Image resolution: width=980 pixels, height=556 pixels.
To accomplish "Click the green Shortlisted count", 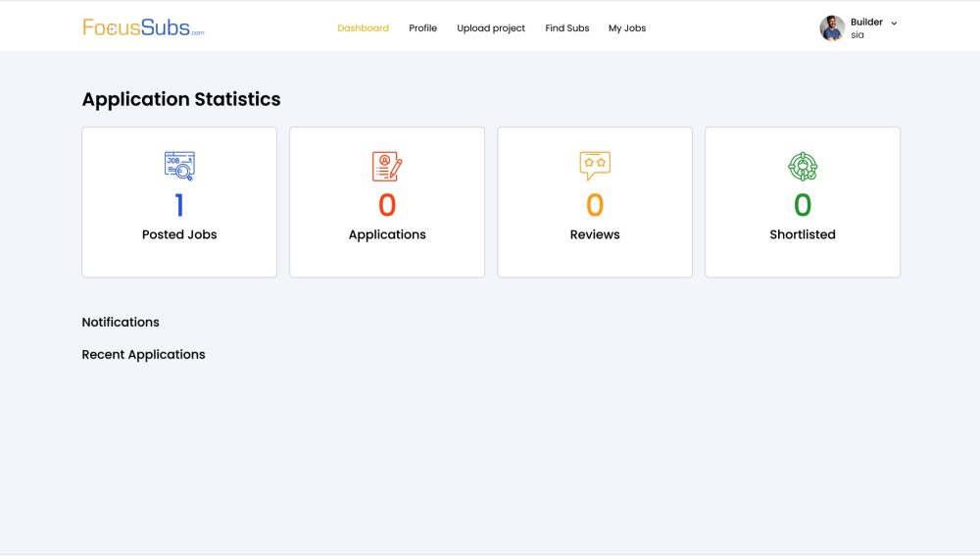I will 803,205.
